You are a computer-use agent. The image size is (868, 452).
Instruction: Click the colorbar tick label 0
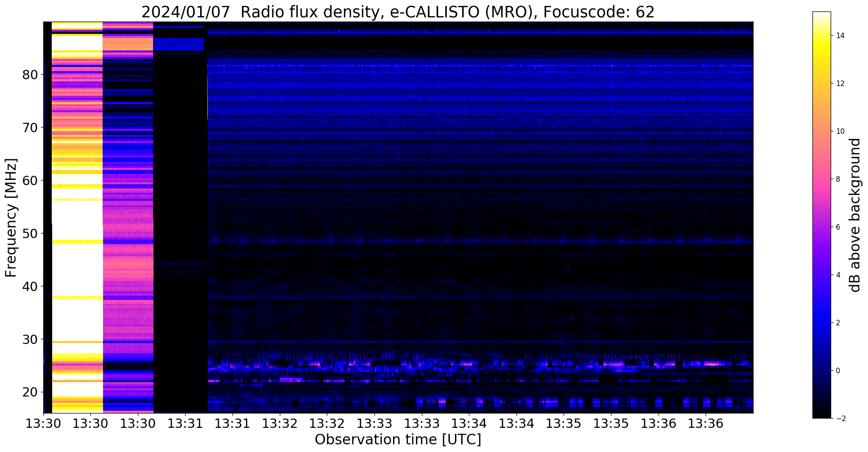[x=837, y=371]
